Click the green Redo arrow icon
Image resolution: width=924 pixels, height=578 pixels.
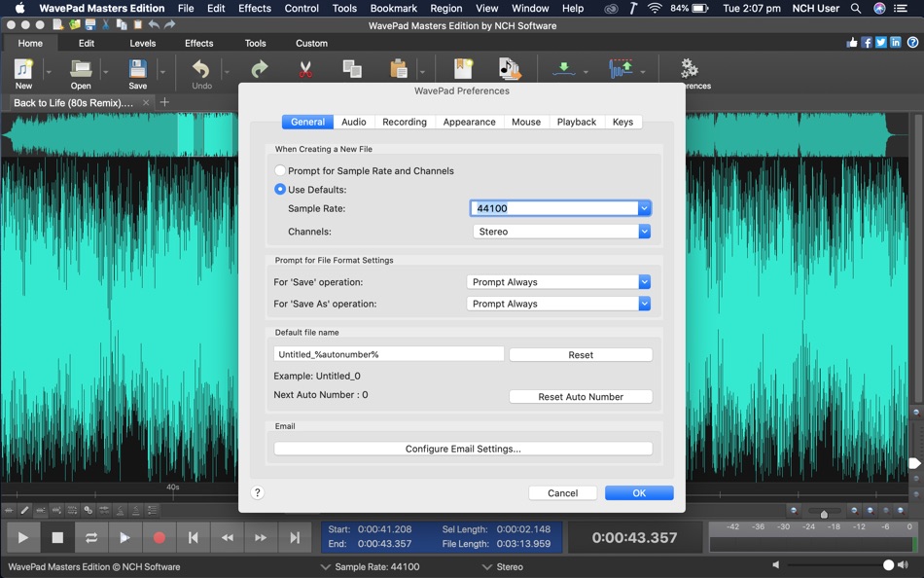tap(260, 69)
